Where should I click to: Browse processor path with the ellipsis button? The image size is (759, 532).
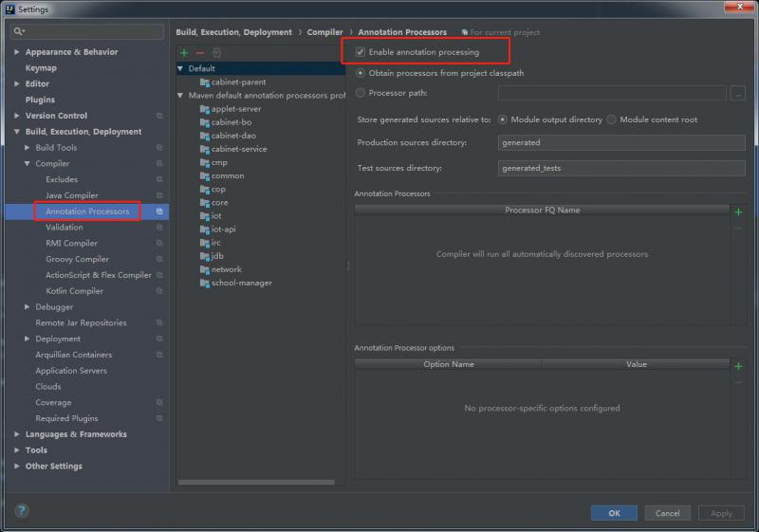pyautogui.click(x=737, y=93)
